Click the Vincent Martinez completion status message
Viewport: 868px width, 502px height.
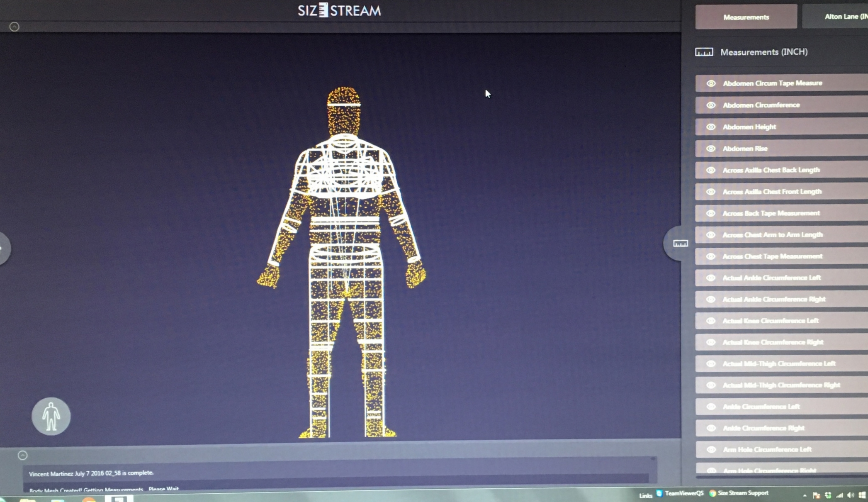point(90,472)
